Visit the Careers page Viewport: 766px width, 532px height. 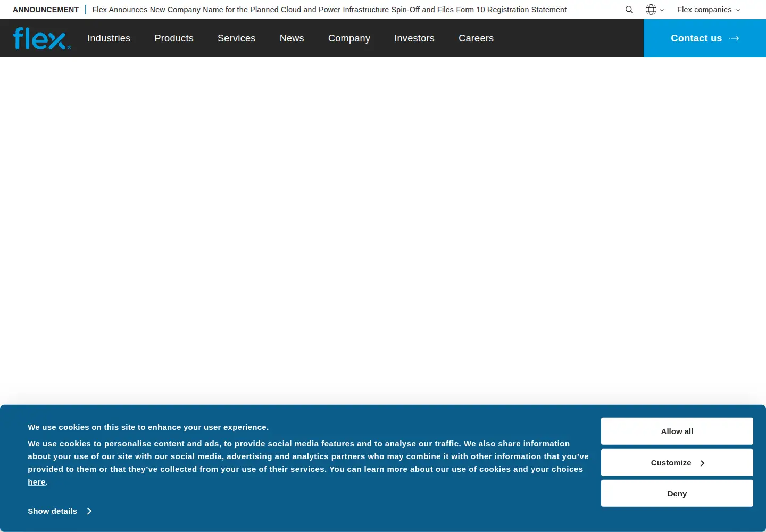[476, 38]
